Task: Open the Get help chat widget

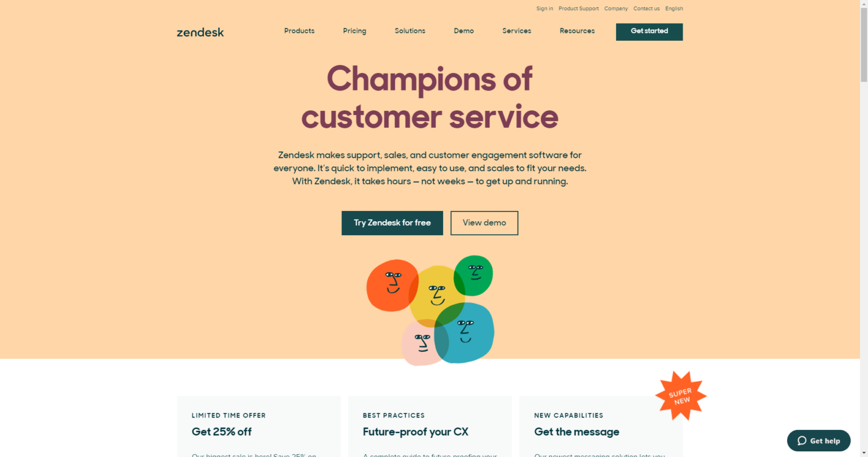Action: tap(818, 441)
